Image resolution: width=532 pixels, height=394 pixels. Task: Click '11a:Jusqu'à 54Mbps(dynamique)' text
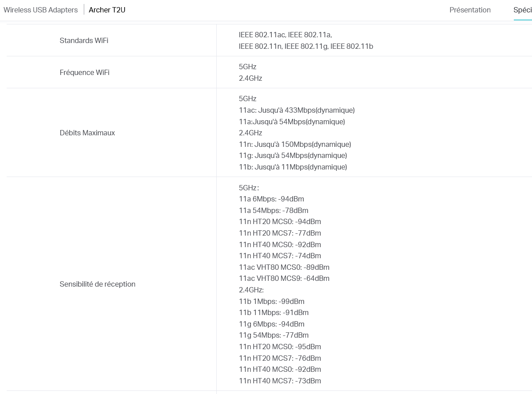tap(292, 122)
